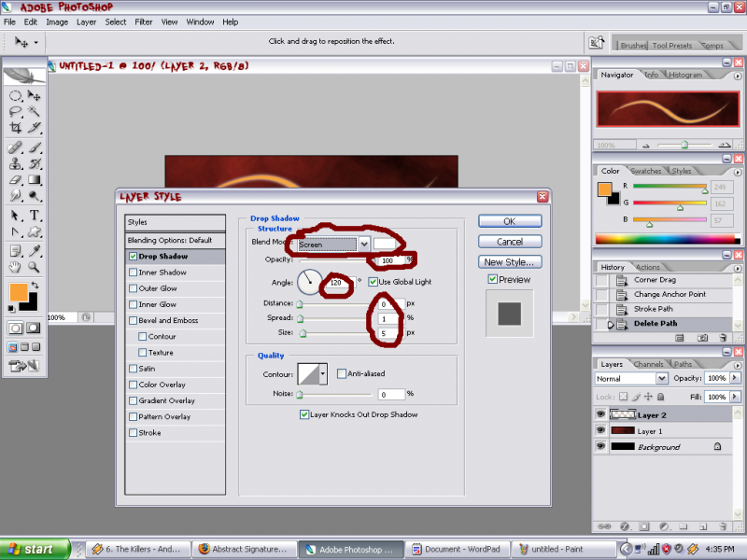Select the Move tool in the toolbox
This screenshot has width=747, height=560.
click(x=34, y=96)
